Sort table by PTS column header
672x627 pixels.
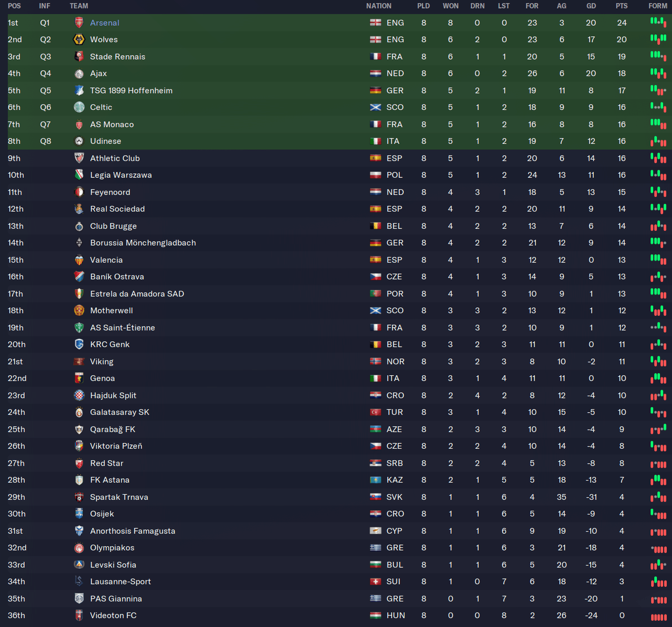coord(621,6)
